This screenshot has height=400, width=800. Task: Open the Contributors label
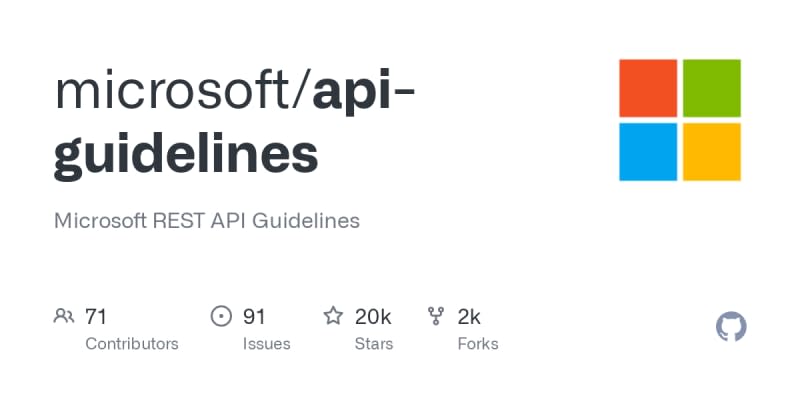132,344
